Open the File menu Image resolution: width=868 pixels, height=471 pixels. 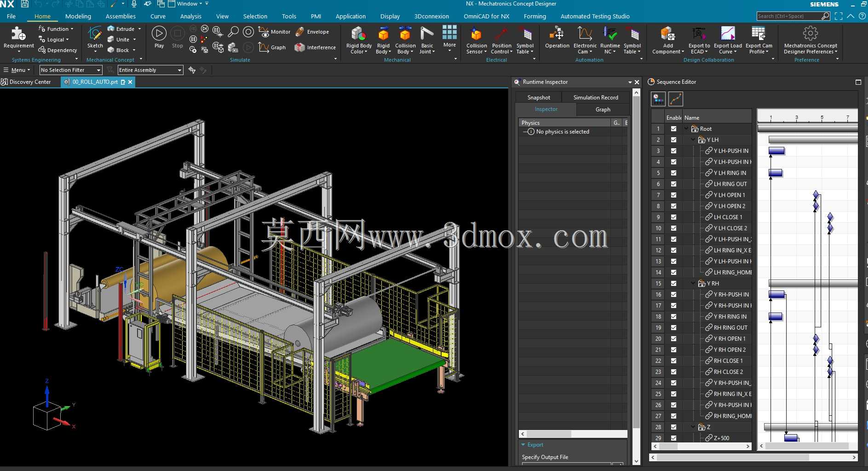11,16
